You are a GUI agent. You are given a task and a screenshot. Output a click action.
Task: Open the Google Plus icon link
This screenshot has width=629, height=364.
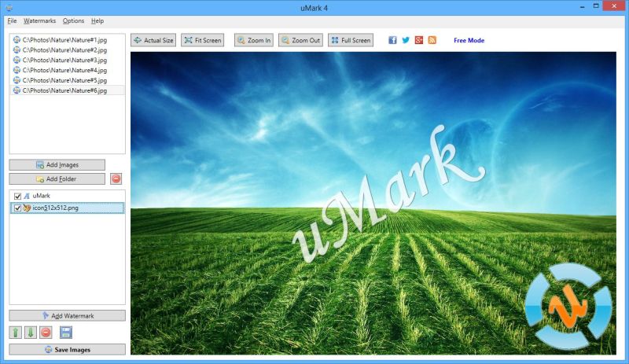(419, 40)
